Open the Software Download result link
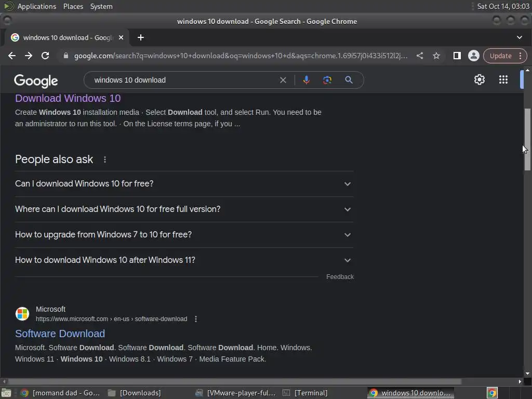This screenshot has height=399, width=532. [60, 334]
